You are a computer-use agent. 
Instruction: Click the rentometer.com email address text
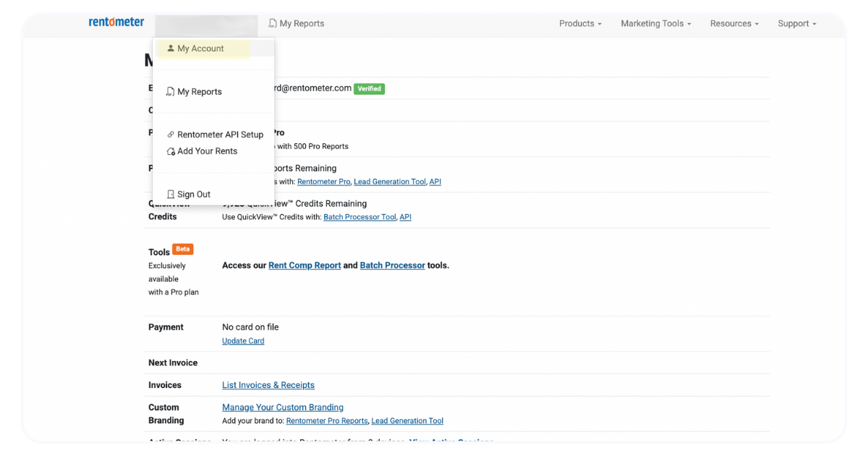pos(313,88)
